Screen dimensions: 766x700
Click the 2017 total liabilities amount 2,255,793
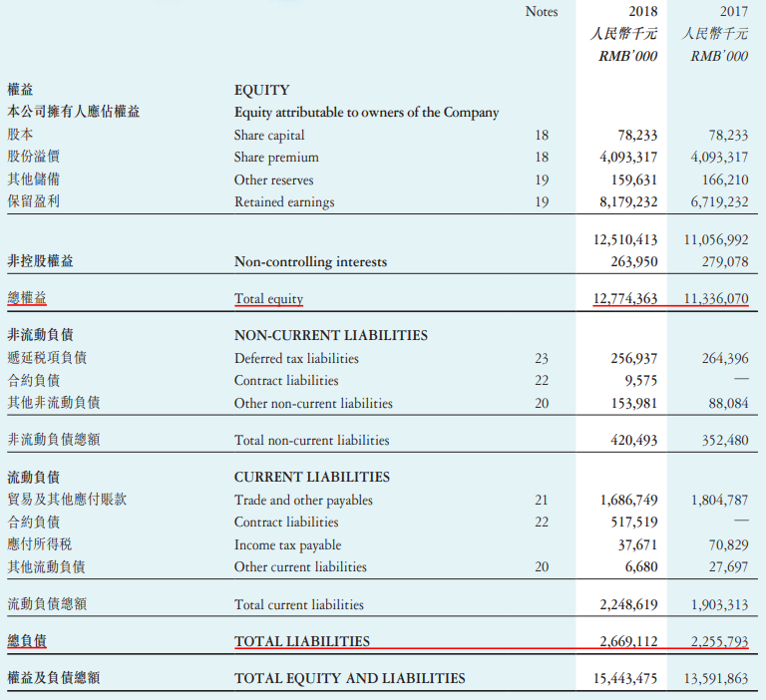[718, 641]
